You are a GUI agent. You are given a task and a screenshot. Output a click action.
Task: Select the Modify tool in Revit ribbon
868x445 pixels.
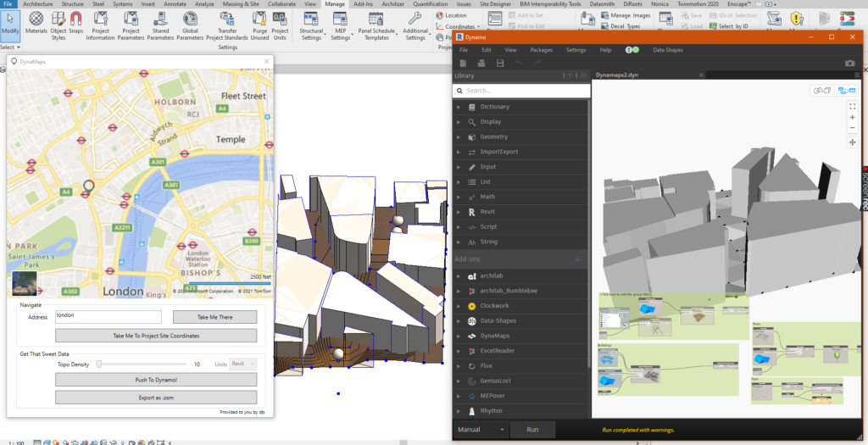10,25
